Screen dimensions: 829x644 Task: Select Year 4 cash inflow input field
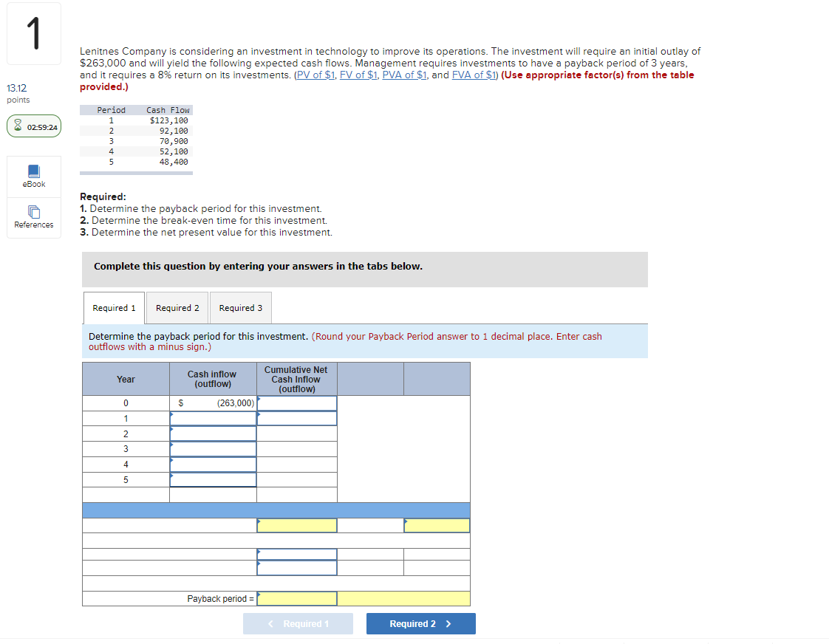click(x=213, y=465)
